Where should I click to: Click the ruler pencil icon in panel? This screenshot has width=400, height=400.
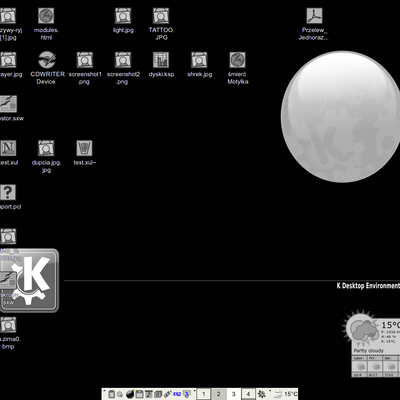pyautogui.click(x=167, y=394)
